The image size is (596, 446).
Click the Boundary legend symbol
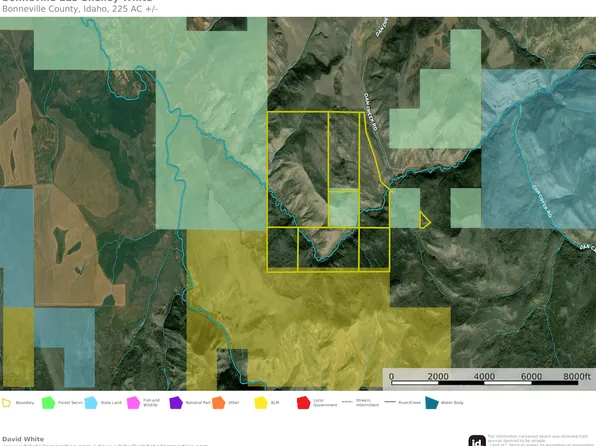click(x=6, y=403)
